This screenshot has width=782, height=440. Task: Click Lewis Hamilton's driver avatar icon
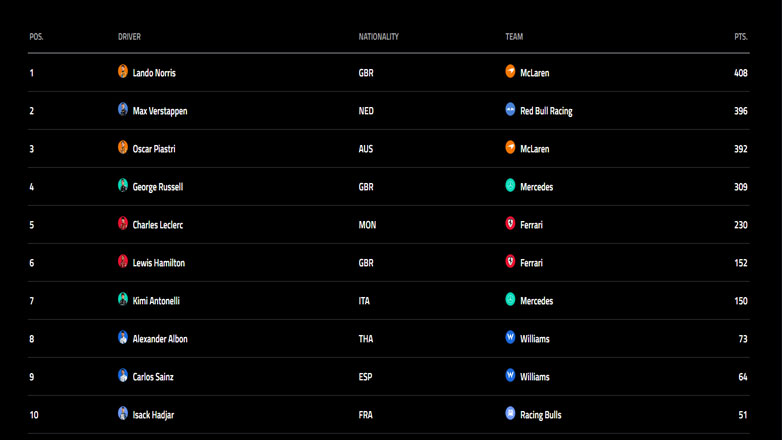click(123, 262)
